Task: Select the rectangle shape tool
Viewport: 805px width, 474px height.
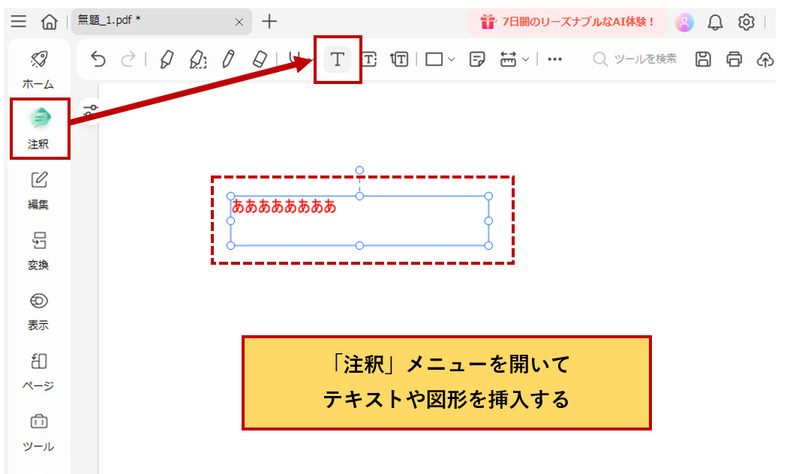Action: (x=434, y=60)
